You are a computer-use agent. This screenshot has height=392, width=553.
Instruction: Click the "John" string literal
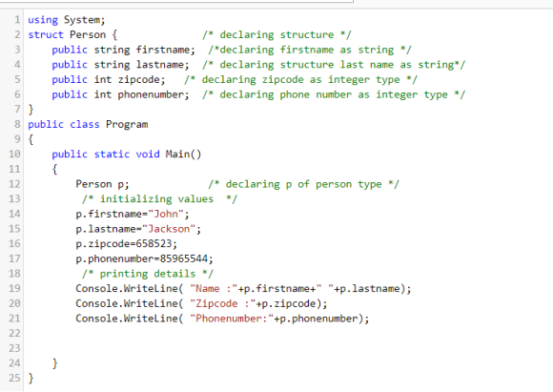click(x=166, y=214)
